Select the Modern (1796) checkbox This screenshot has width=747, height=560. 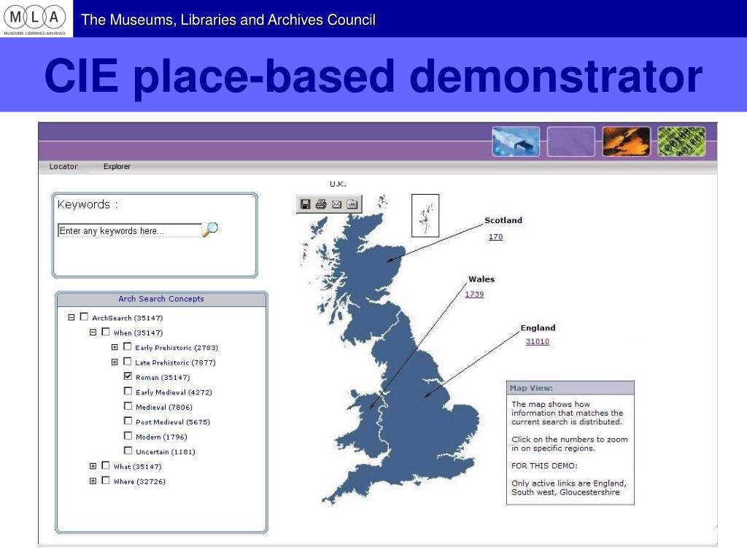[128, 435]
